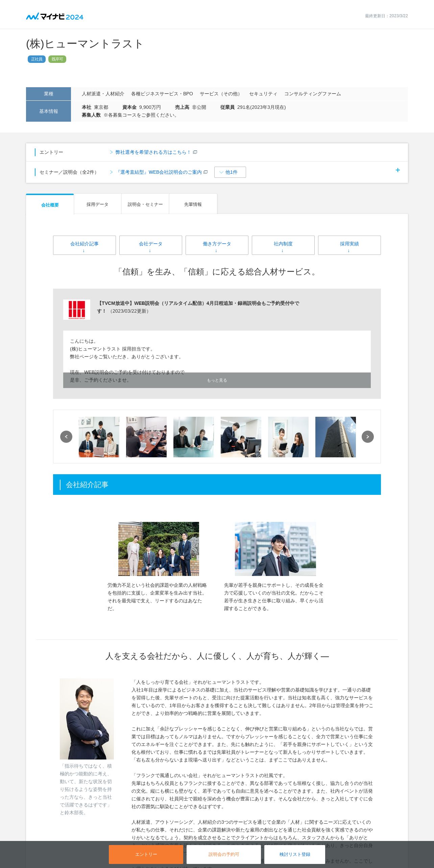Open thumbnail of three staff with laptop
Viewport: 434px width, 868px height.
point(99,437)
